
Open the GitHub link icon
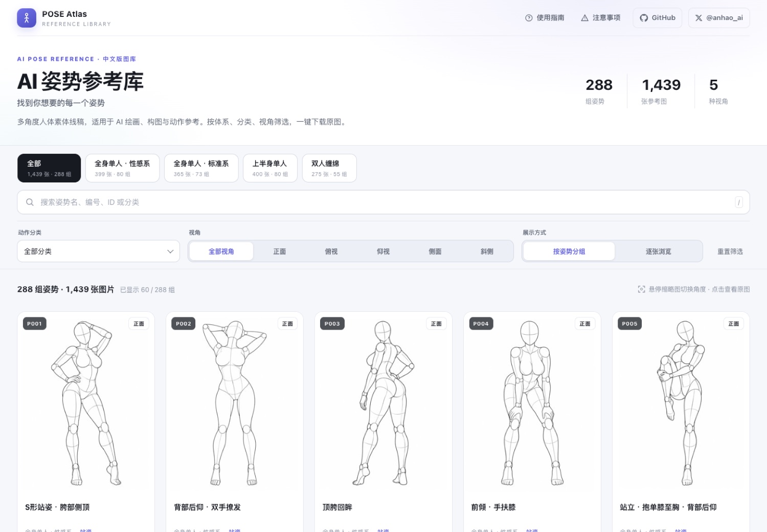(x=644, y=18)
